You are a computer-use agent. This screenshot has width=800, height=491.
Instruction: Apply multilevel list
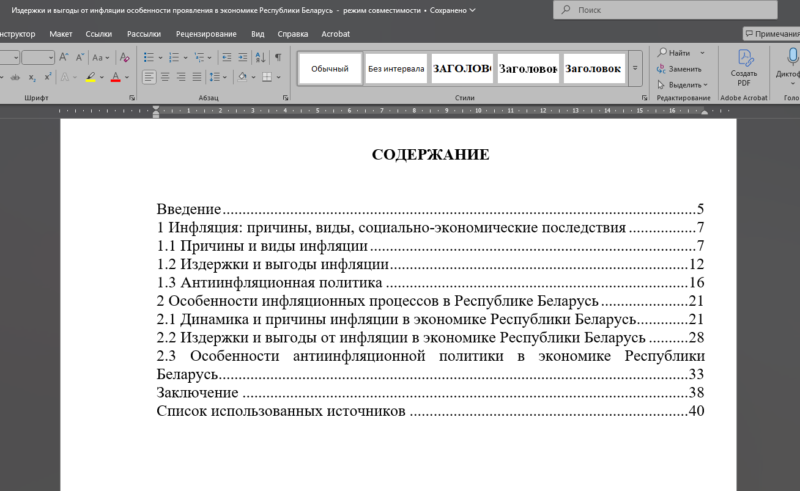[199, 57]
